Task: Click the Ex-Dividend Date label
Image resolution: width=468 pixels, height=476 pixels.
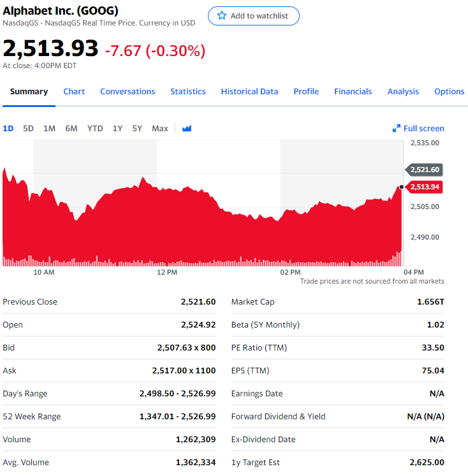Action: click(x=263, y=439)
